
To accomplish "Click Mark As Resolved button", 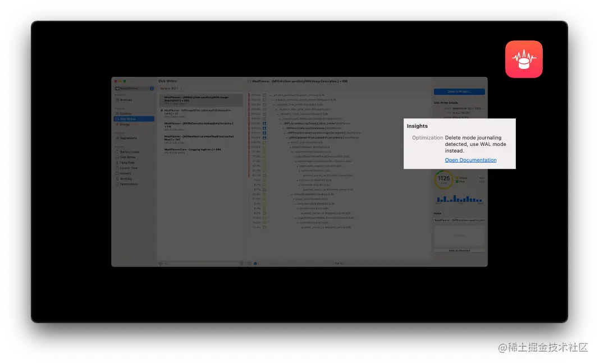I will [459, 251].
